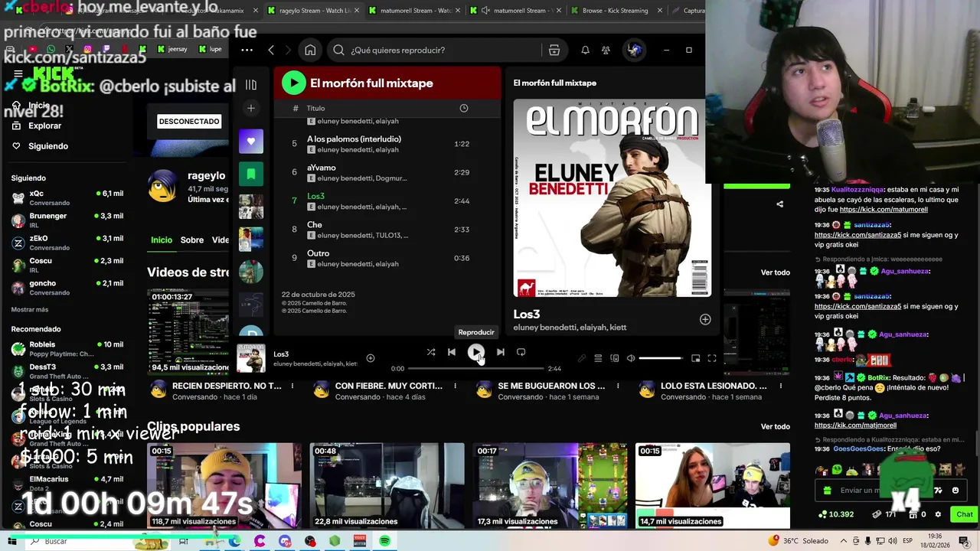
Task: Open Spotify notifications bell
Action: point(585,50)
